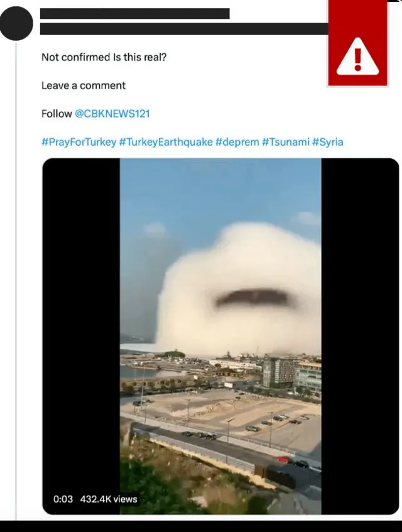Click the red warning triangle icon
Viewport: 402px width, 532px height.
357,56
